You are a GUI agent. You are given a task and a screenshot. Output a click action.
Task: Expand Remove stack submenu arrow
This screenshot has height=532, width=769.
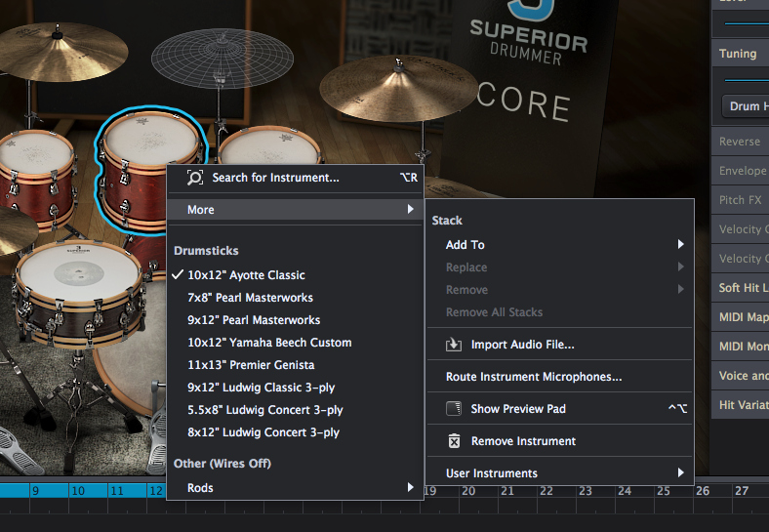[681, 290]
